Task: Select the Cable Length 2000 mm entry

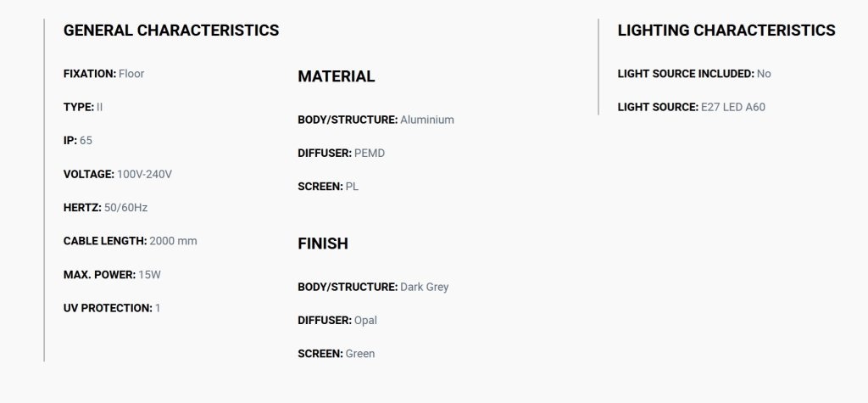Action: click(x=130, y=241)
